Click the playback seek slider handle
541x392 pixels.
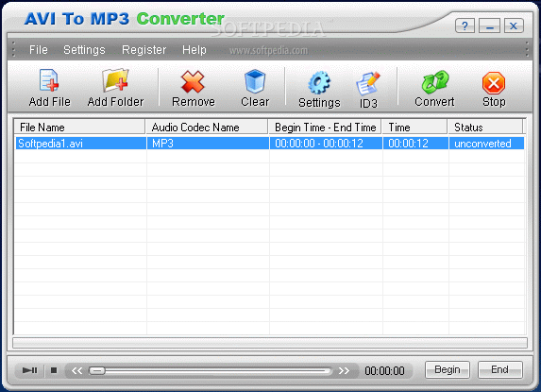pos(97,370)
